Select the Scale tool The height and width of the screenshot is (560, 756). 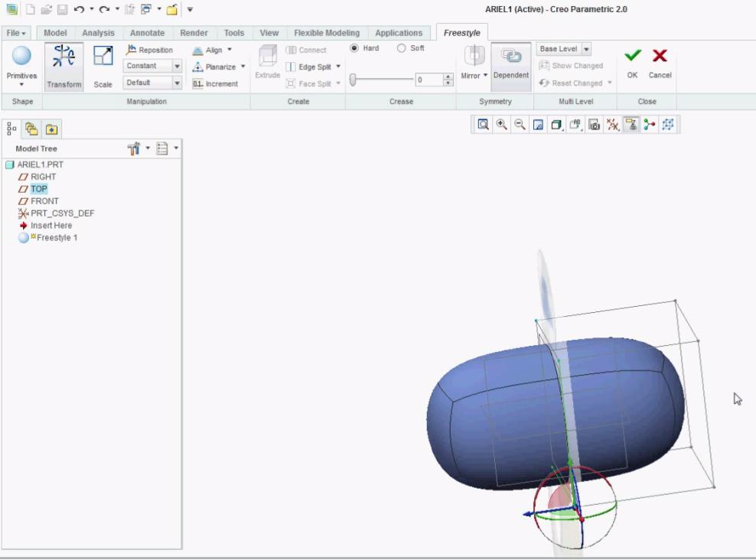coord(103,67)
